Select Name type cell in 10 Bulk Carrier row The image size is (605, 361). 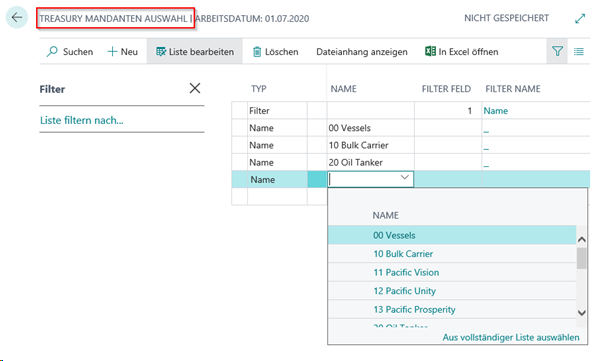pos(277,145)
